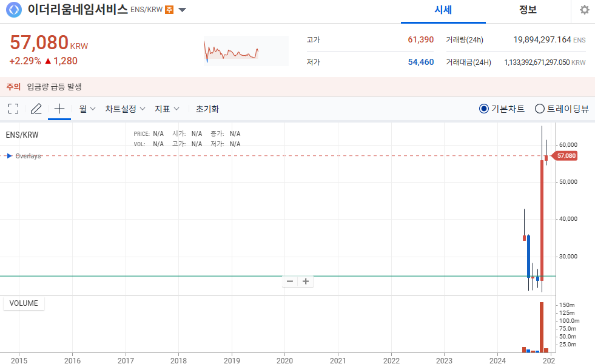The image size is (595, 364).
Task: Open the market pair dropdown arrow
Action: tap(182, 10)
